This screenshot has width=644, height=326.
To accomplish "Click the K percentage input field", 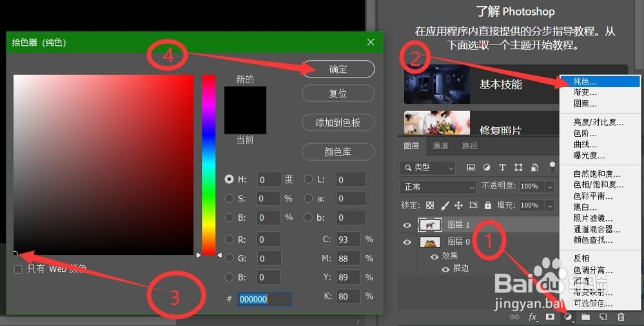I will click(x=348, y=296).
